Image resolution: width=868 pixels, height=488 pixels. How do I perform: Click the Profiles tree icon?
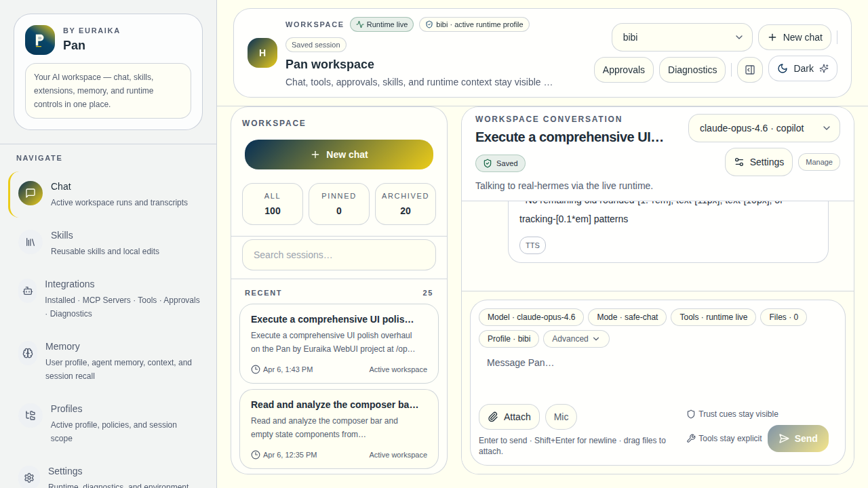pyautogui.click(x=31, y=415)
